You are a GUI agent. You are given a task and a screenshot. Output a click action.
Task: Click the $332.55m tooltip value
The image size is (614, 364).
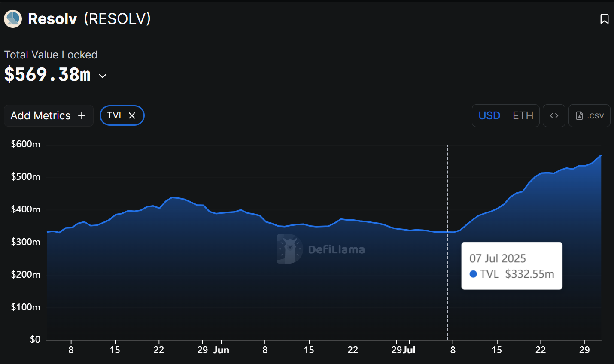point(529,274)
